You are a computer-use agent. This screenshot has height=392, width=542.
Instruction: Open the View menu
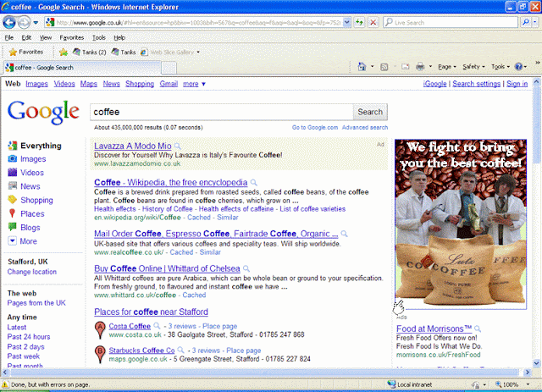point(45,38)
